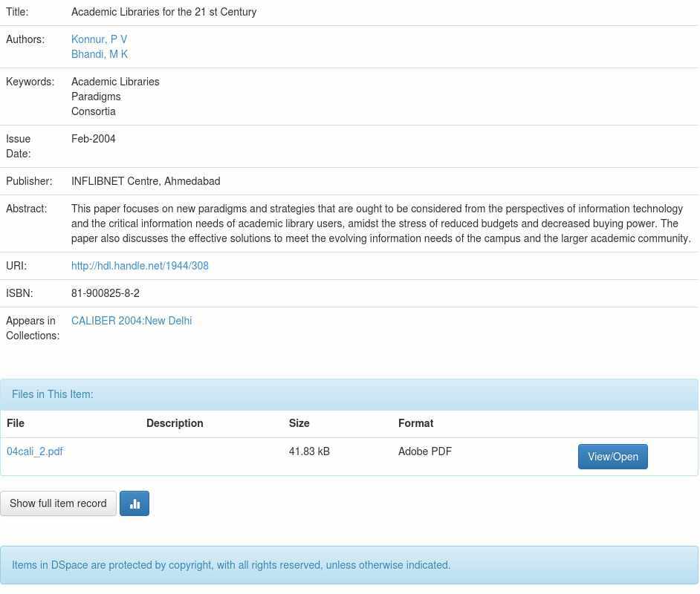
Task: Select the ISBN value 81-900825-8-2
Action: point(106,293)
